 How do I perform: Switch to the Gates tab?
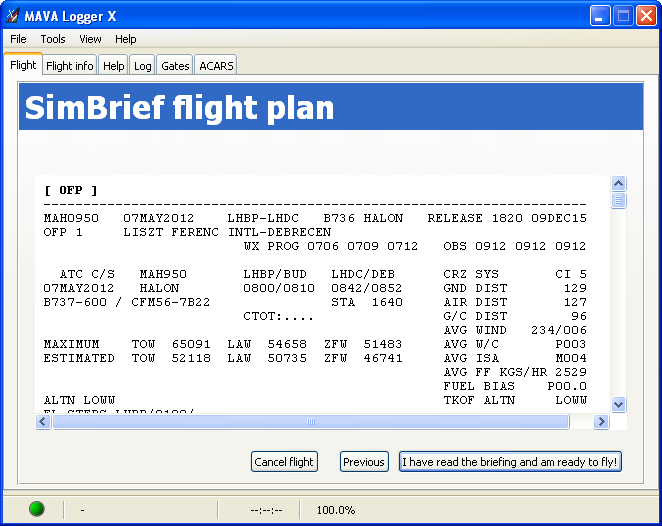point(175,66)
